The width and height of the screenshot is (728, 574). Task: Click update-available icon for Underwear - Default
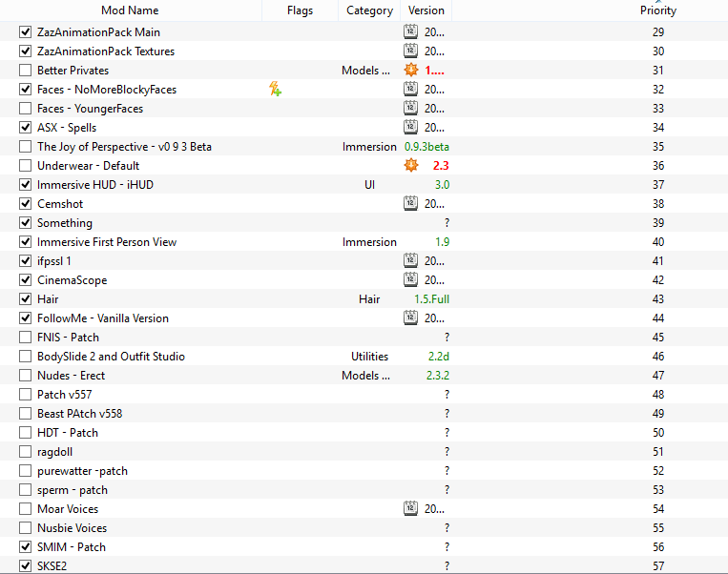[x=411, y=165]
